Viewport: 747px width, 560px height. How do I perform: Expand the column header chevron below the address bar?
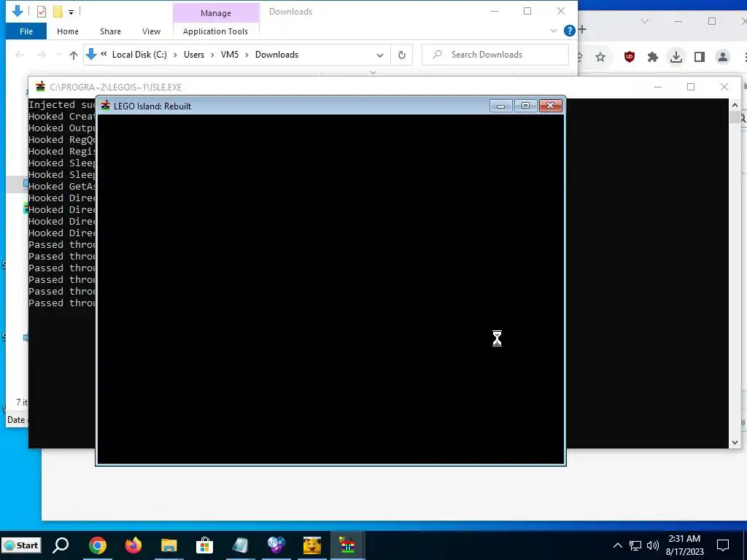[x=373, y=73]
